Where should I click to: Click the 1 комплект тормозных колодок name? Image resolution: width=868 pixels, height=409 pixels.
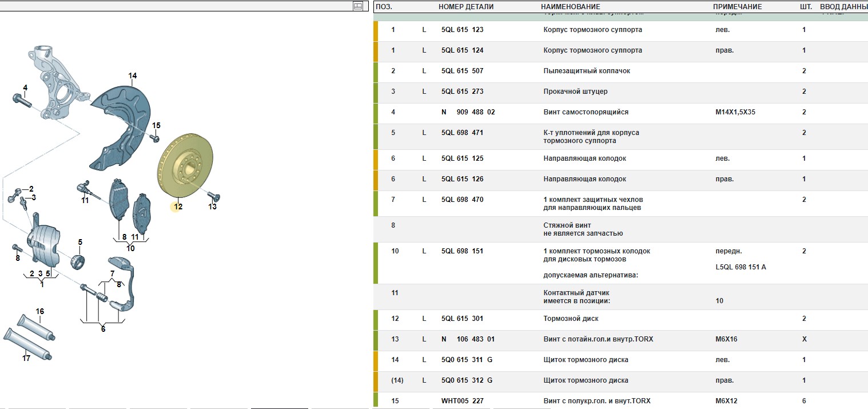[597, 255]
